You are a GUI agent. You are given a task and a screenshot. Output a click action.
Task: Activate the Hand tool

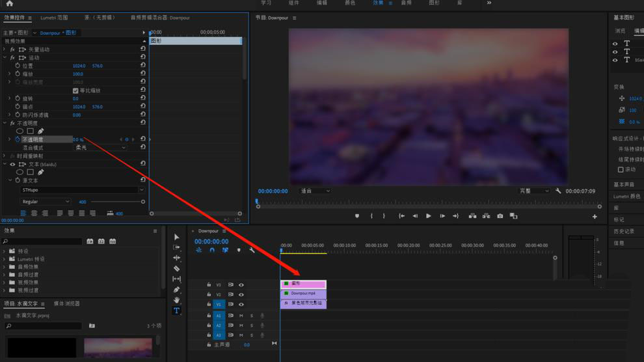tap(176, 300)
